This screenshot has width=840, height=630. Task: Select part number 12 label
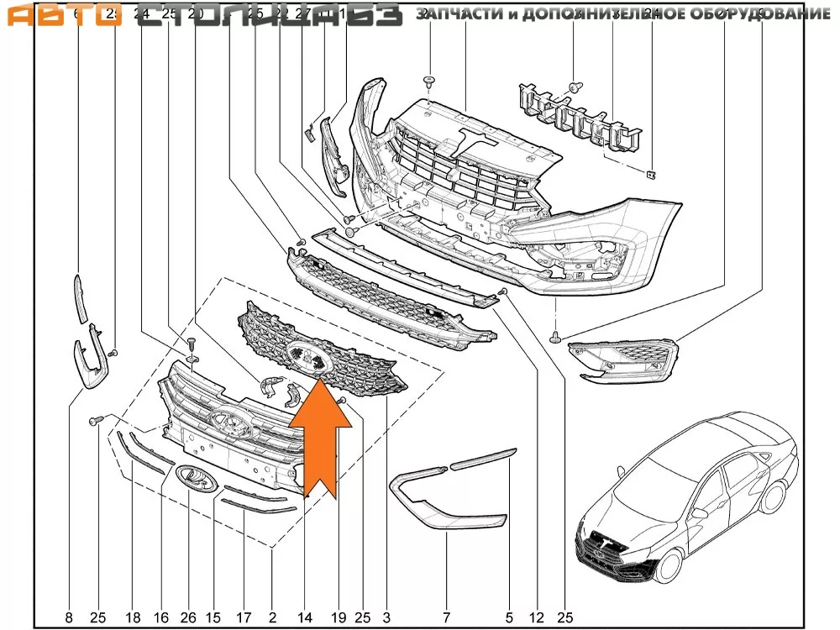tap(536, 618)
